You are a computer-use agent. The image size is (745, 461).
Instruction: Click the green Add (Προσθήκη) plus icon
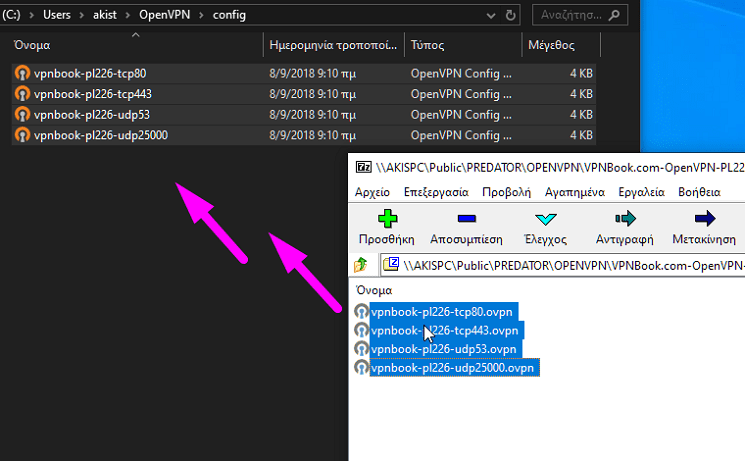point(388,219)
